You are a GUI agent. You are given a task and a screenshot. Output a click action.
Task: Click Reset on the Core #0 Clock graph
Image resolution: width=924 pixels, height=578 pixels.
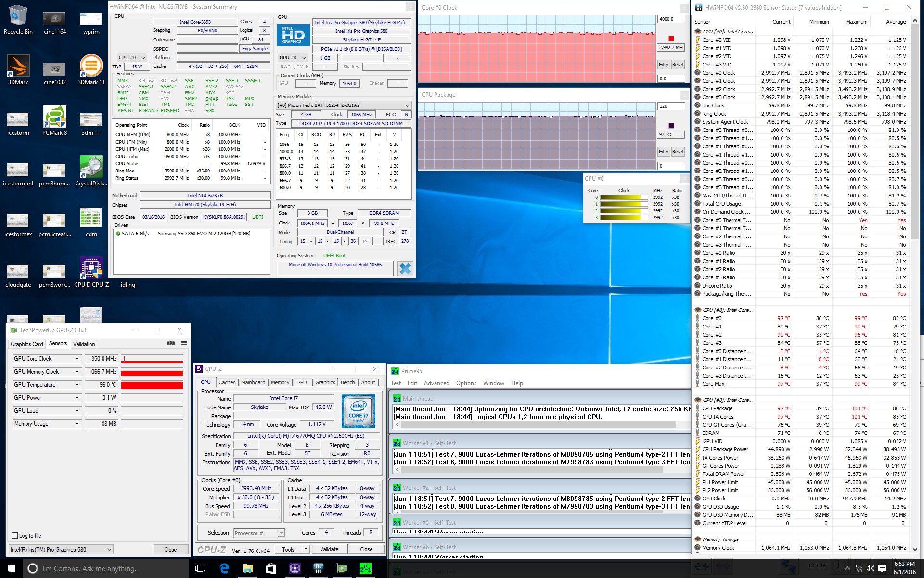point(678,65)
